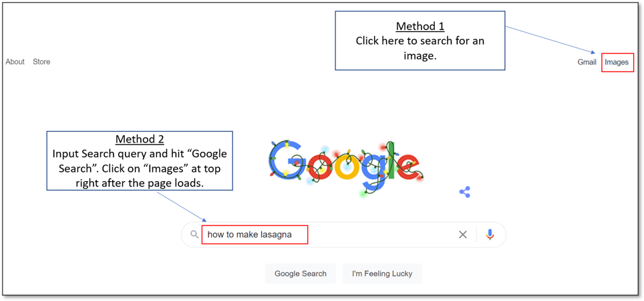644x301 pixels.
Task: Open the About link
Action: [15, 62]
